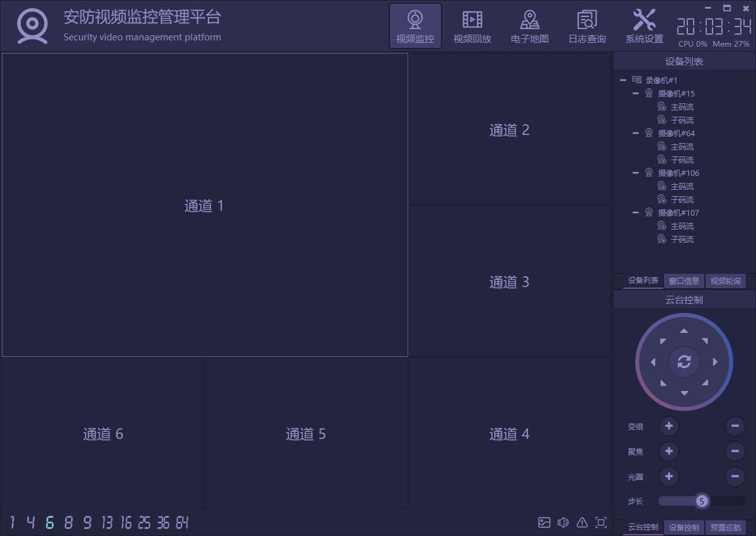Open the 电子地图 map view
The height and width of the screenshot is (536, 756).
click(x=529, y=26)
